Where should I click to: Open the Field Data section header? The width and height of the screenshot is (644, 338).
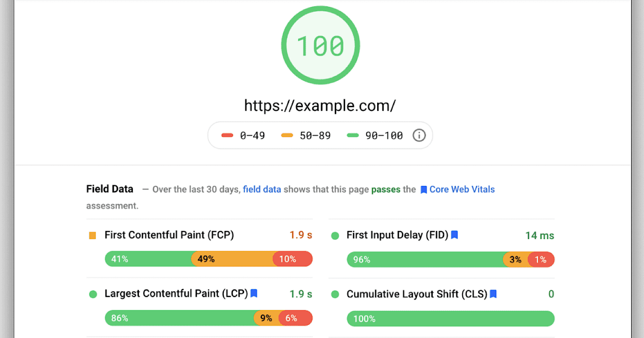[x=109, y=189]
